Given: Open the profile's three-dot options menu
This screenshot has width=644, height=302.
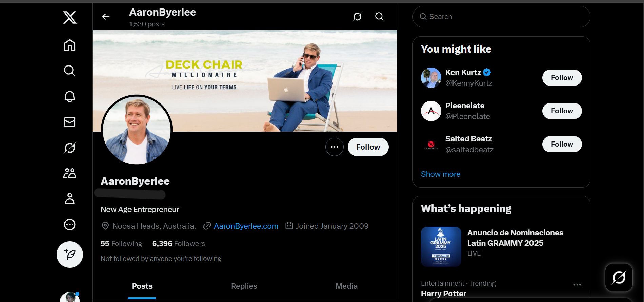Looking at the screenshot, I should pos(335,147).
